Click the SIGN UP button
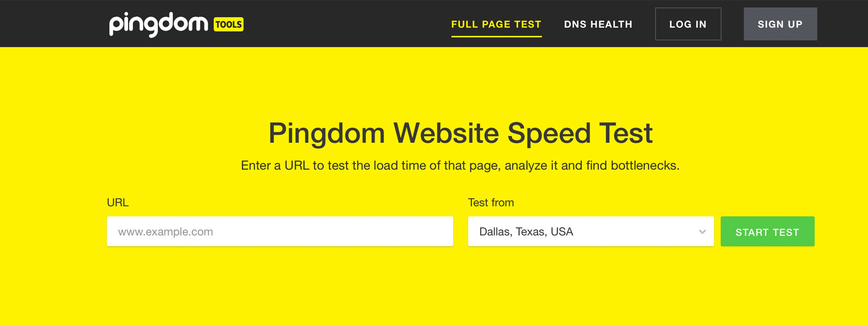The width and height of the screenshot is (868, 326). (x=780, y=24)
